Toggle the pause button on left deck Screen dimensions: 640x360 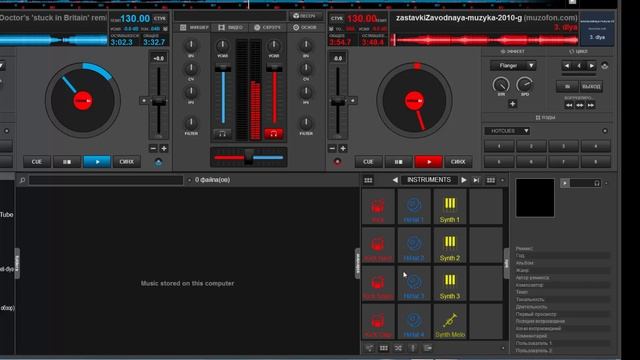click(67, 162)
